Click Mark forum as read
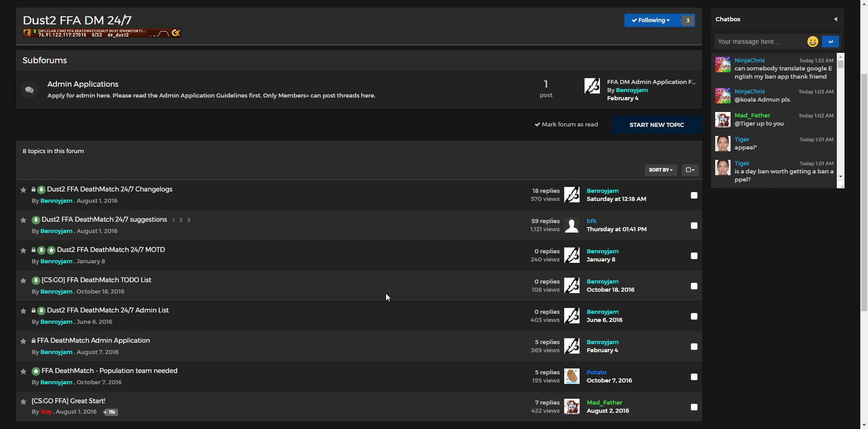 coord(566,125)
